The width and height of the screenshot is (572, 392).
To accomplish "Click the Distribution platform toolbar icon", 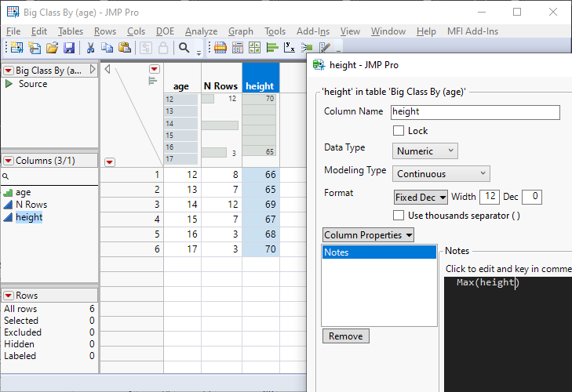I will click(x=220, y=47).
